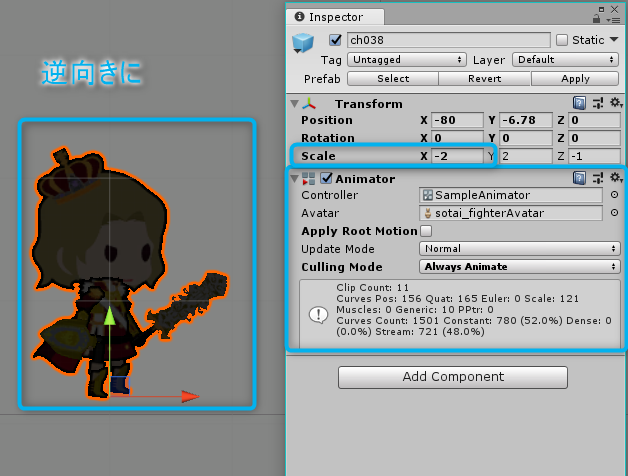Screen dimensions: 628x476
Task: Enable Apply Root Motion checkbox
Action: tap(426, 231)
